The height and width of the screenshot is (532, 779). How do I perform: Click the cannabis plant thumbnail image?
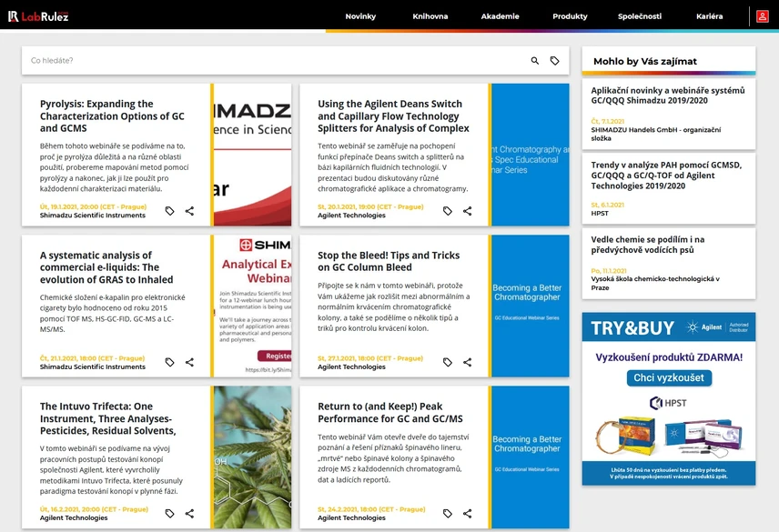(252, 457)
